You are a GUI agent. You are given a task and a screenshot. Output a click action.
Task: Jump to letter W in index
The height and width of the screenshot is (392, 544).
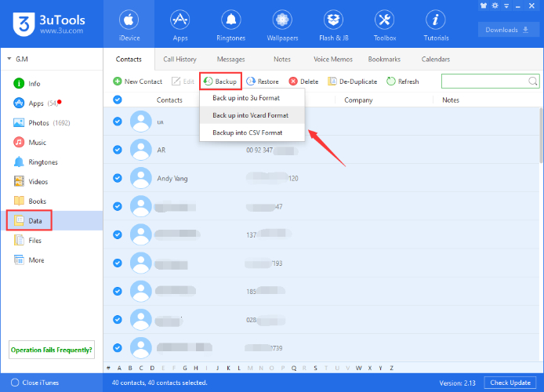(359, 368)
